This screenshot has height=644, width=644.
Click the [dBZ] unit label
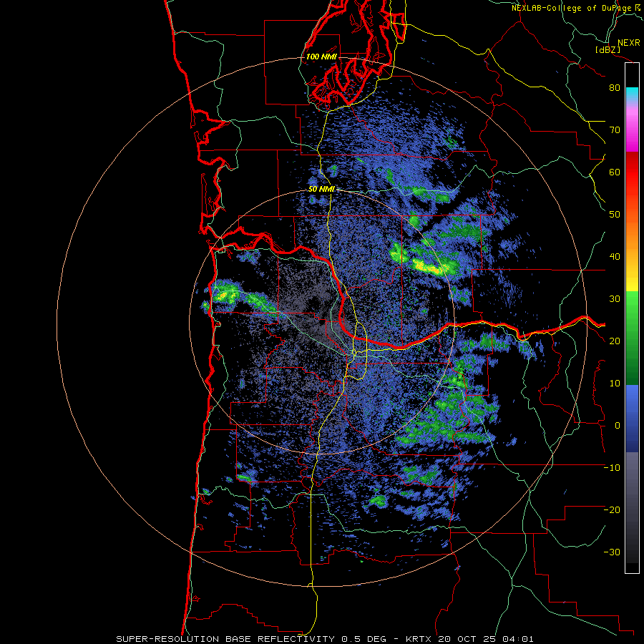point(608,49)
